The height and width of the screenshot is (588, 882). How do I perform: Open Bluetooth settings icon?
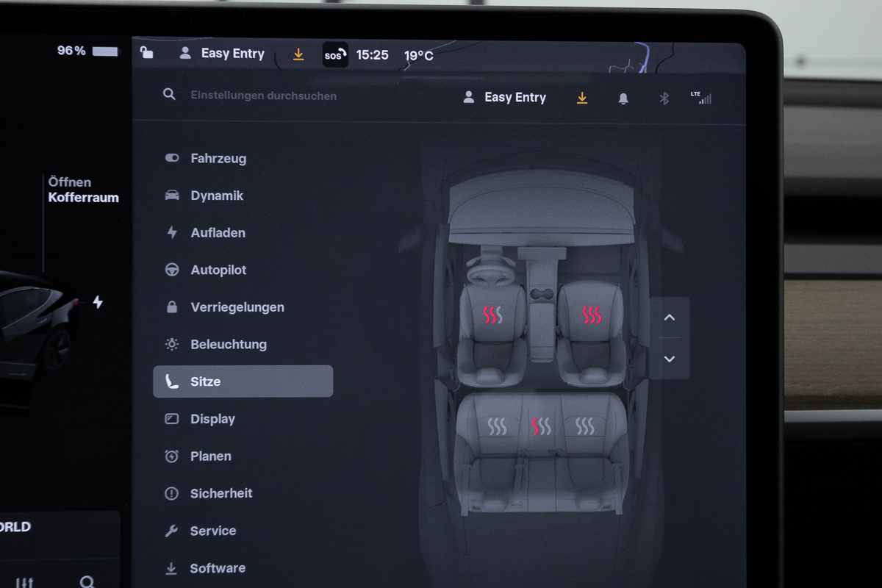(x=664, y=98)
